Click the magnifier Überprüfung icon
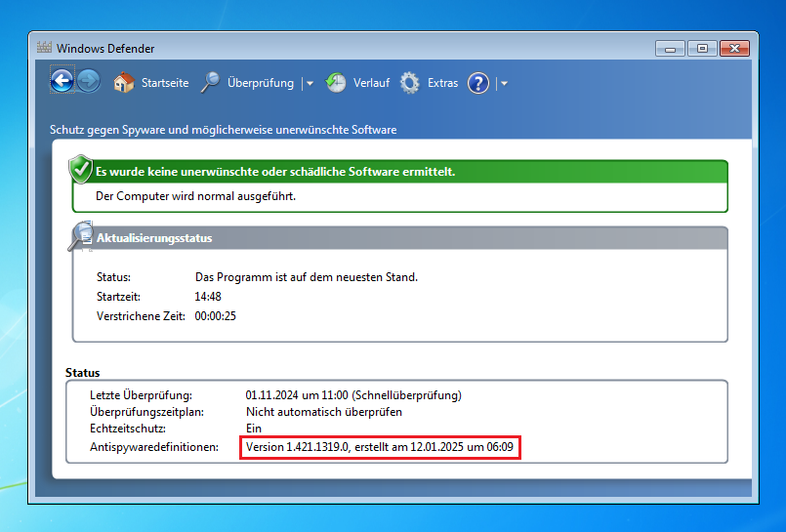Viewport: 786px width, 532px height. tap(210, 83)
